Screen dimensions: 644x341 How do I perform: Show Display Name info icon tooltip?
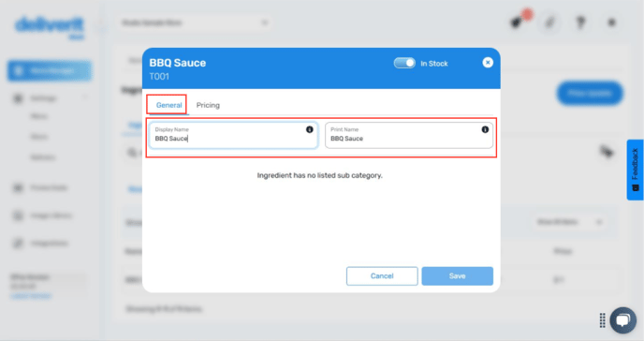coord(309,129)
